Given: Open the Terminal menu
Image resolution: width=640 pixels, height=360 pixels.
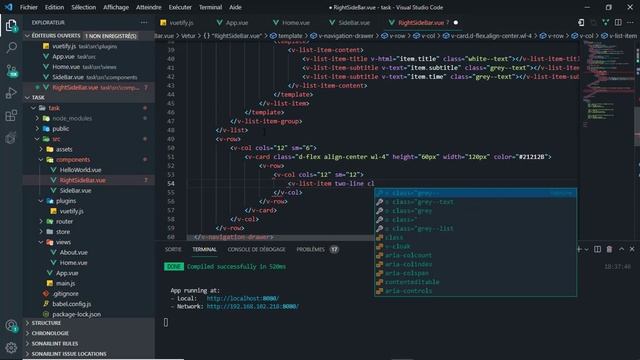Looking at the screenshot, I should 210,7.
